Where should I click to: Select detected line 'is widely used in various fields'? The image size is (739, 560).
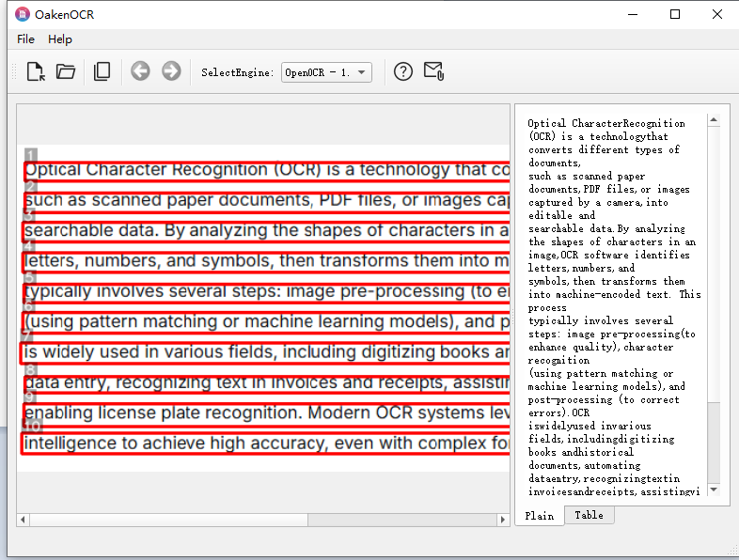click(x=265, y=352)
